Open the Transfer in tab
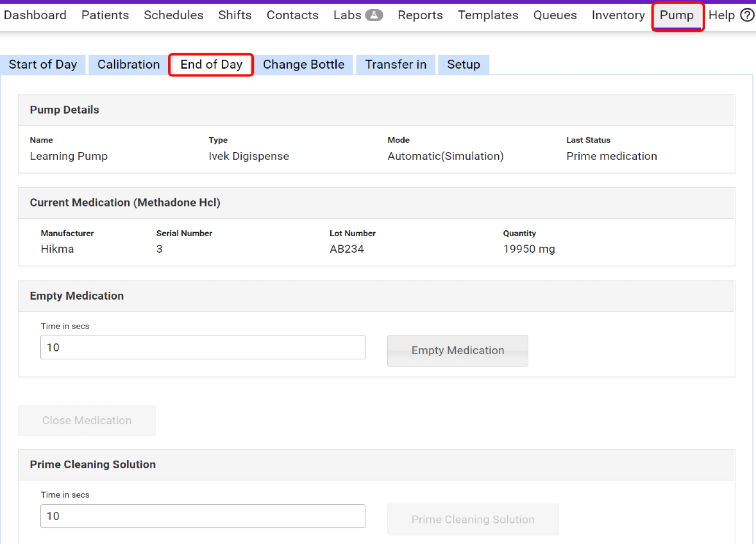756x544 pixels. point(396,64)
